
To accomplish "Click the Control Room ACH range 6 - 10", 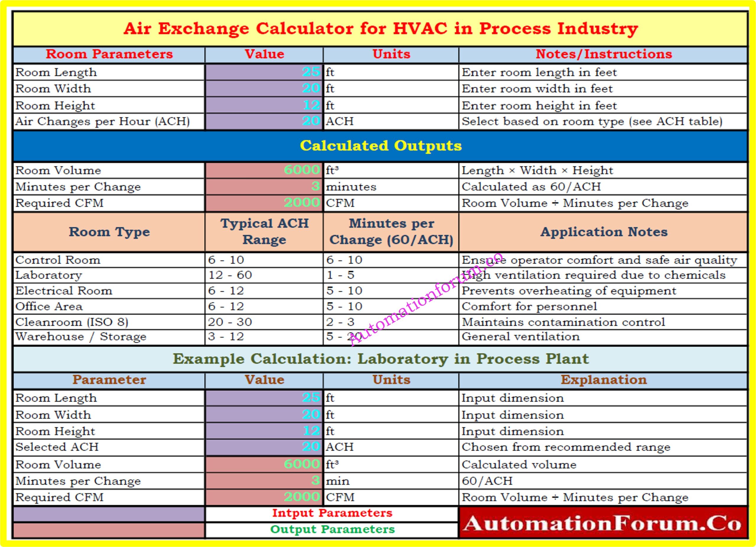I will [226, 260].
